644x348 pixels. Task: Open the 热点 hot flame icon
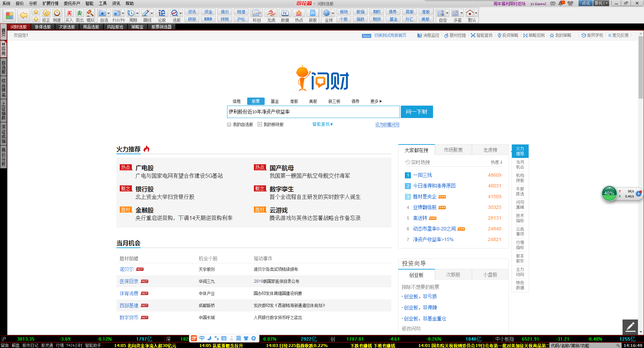299,13
